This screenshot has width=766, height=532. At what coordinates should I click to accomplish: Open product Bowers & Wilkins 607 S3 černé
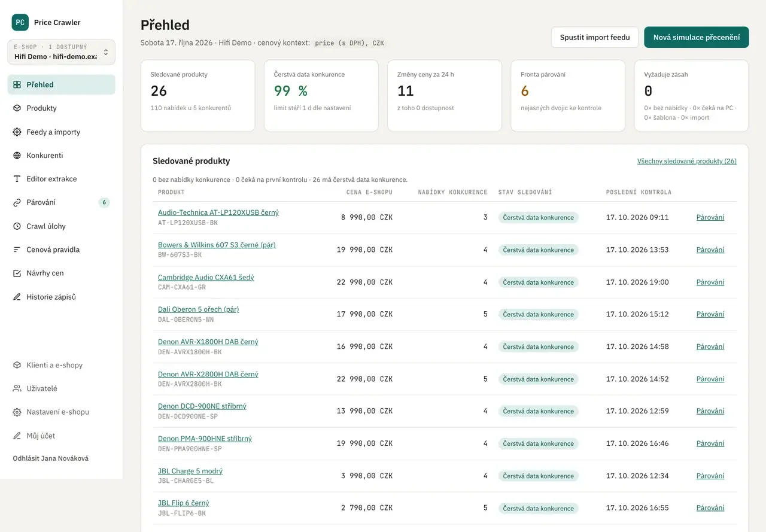217,245
